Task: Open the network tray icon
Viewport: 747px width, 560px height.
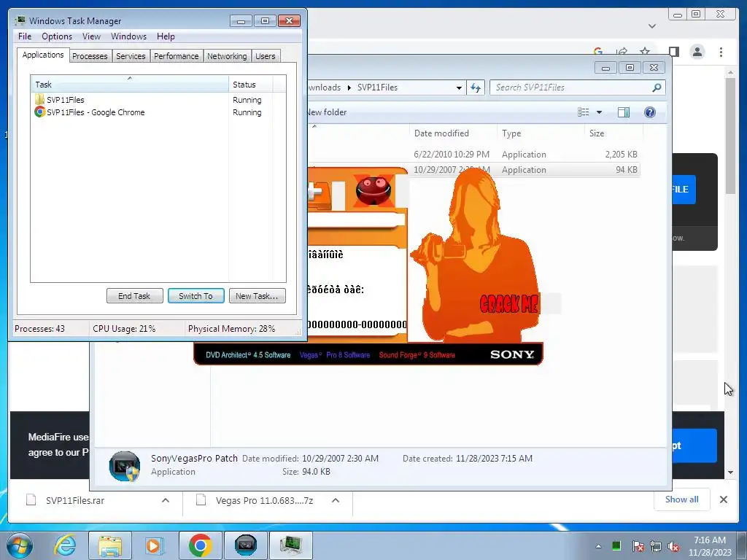Action: 656,546
